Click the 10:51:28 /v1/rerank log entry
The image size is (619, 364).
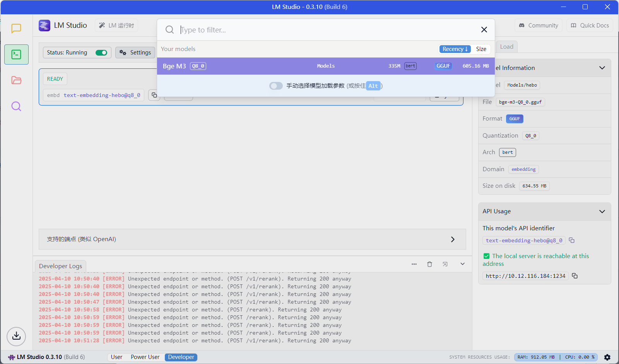point(195,341)
